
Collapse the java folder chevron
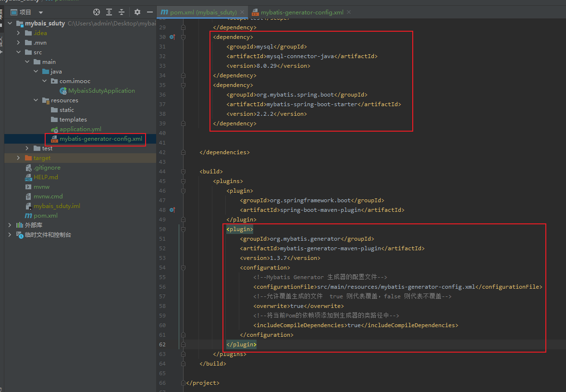coord(36,72)
